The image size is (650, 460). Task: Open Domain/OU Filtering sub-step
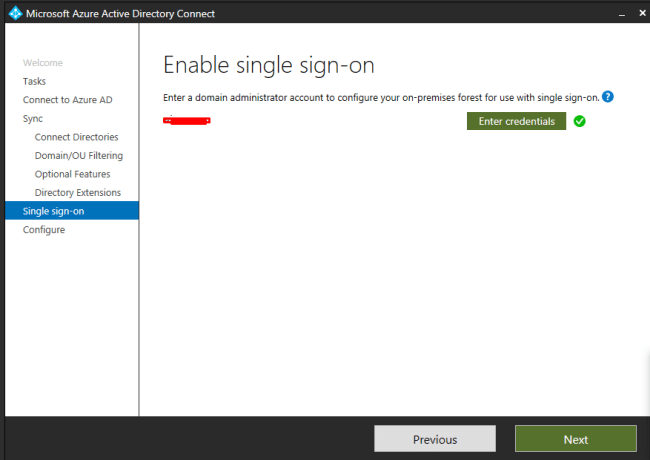point(79,155)
